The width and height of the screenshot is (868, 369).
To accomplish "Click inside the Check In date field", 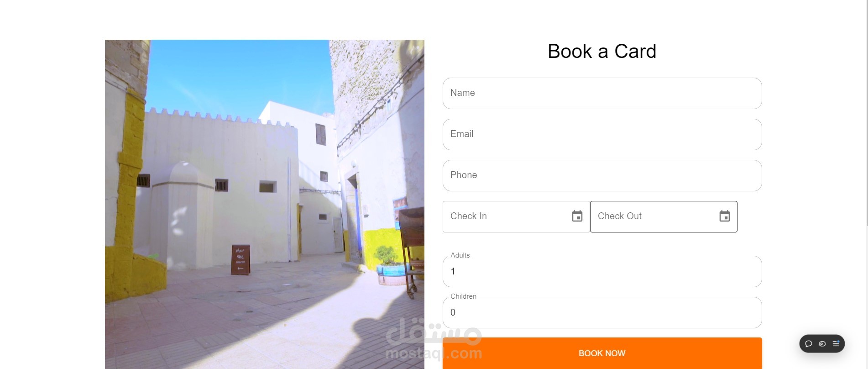I will pyautogui.click(x=516, y=216).
